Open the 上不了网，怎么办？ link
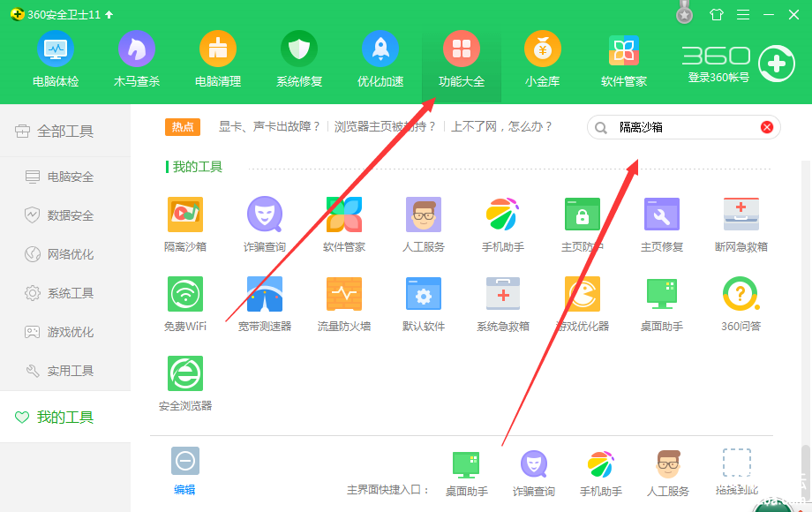 click(502, 126)
